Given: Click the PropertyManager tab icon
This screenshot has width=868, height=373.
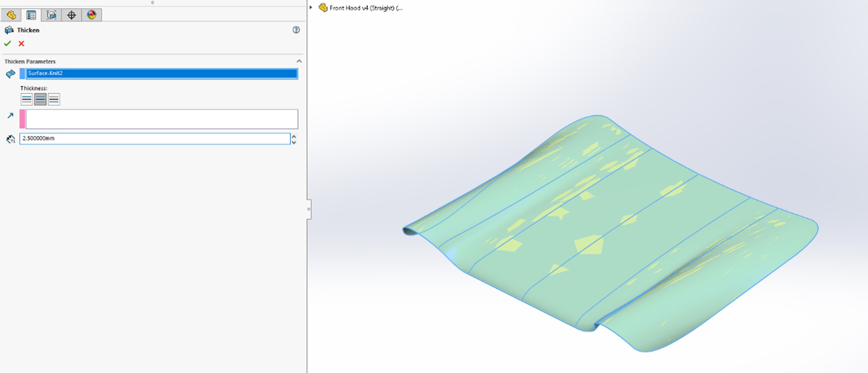Looking at the screenshot, I should (x=31, y=15).
